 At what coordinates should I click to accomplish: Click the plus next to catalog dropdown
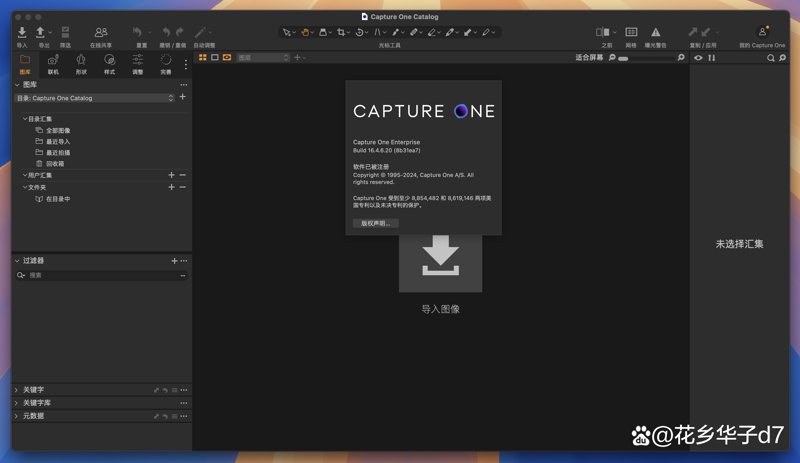click(x=183, y=97)
